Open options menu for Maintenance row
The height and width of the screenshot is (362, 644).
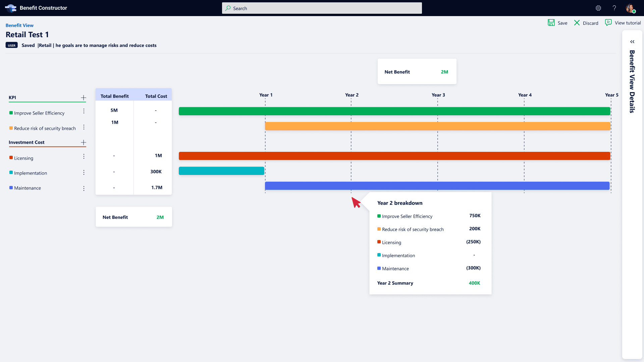click(84, 188)
